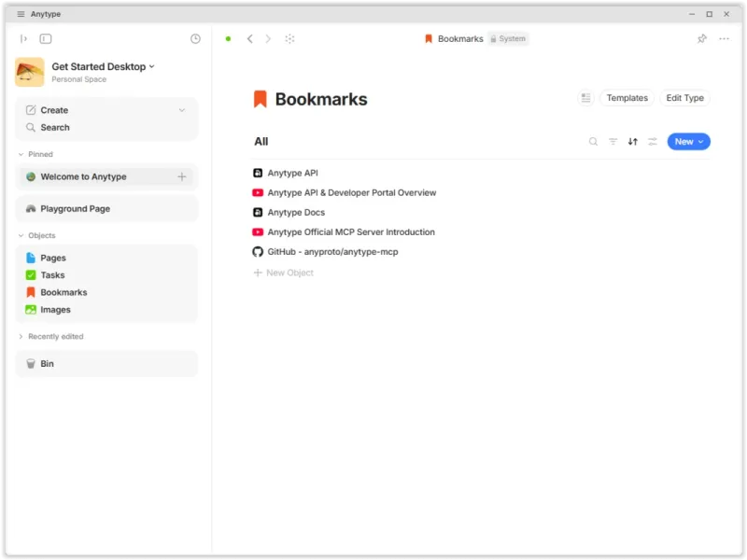Expand the Recently edited section
Screen dimensions: 747x560
21,337
